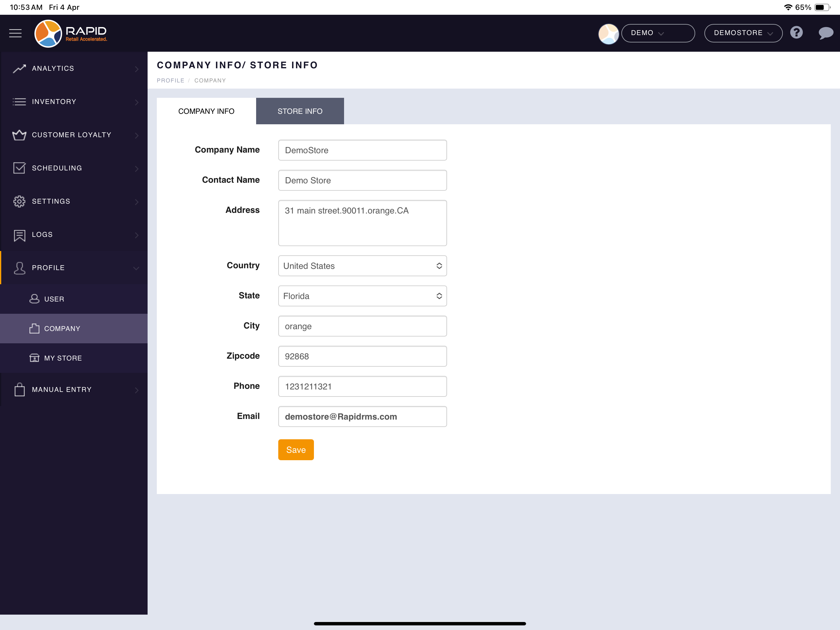The width and height of the screenshot is (840, 630).
Task: Click the PROFILE breadcrumb link
Action: pyautogui.click(x=170, y=81)
